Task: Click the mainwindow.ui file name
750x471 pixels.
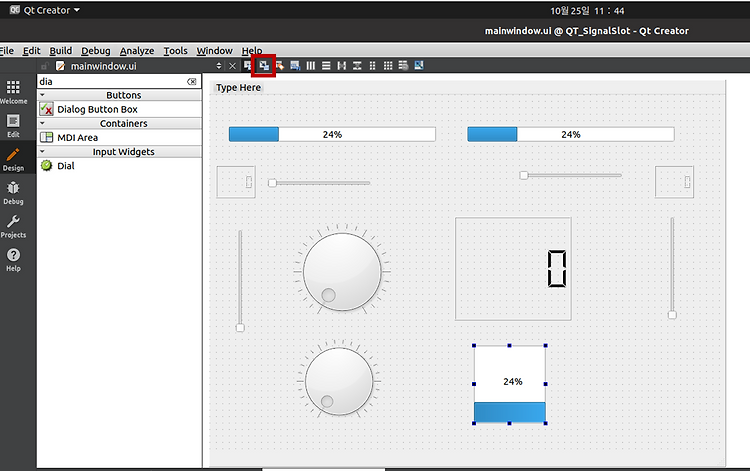Action: [x=103, y=66]
